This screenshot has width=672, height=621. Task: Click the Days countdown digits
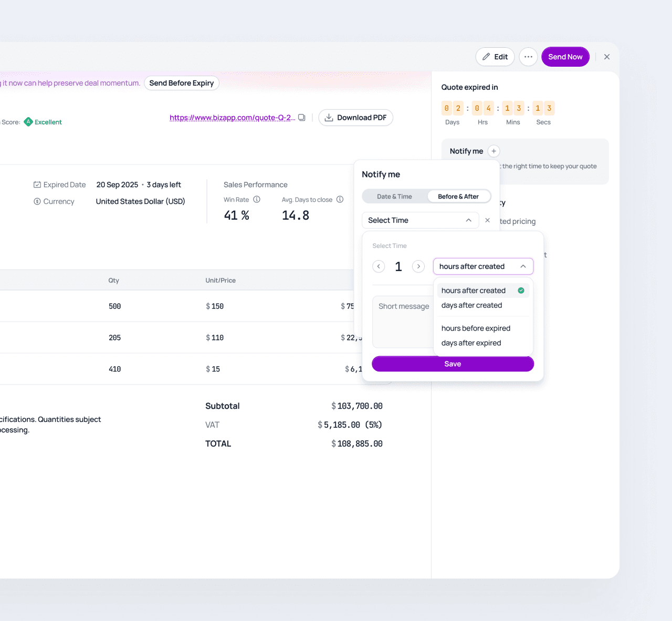click(x=452, y=108)
